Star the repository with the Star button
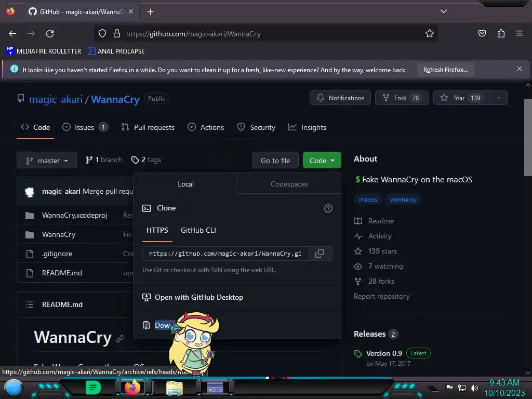 tap(461, 98)
